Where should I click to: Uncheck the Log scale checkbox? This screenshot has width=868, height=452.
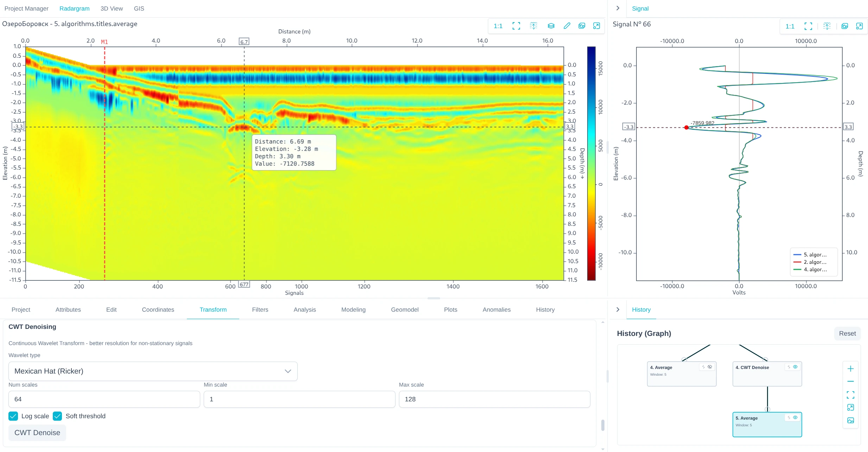click(x=13, y=416)
